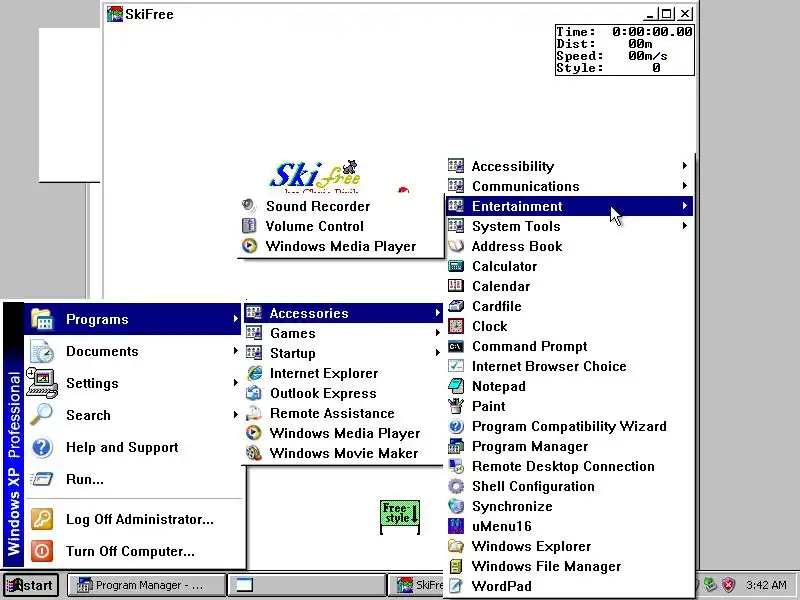The height and width of the screenshot is (600, 800).
Task: Click the Communications text label
Action: 526,186
